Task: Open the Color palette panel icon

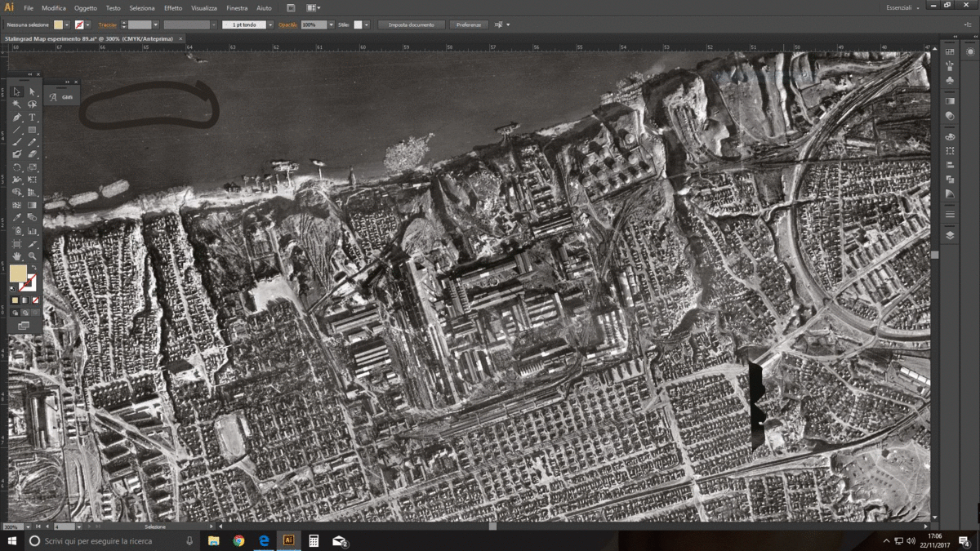Action: click(950, 137)
